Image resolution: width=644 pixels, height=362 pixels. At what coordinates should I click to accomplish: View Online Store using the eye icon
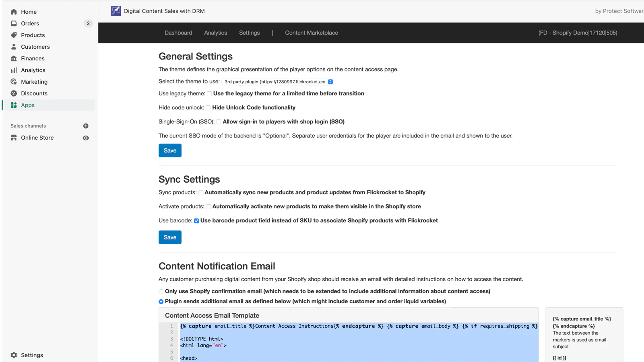(x=86, y=138)
